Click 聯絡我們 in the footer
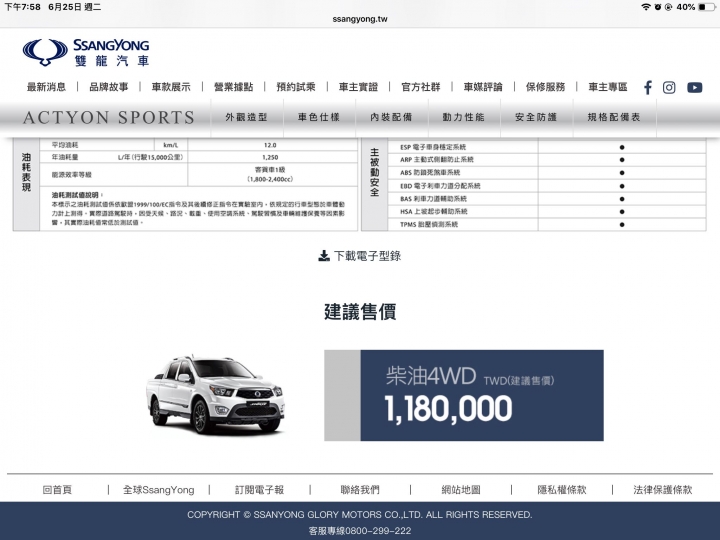The height and width of the screenshot is (540, 720). pos(360,490)
